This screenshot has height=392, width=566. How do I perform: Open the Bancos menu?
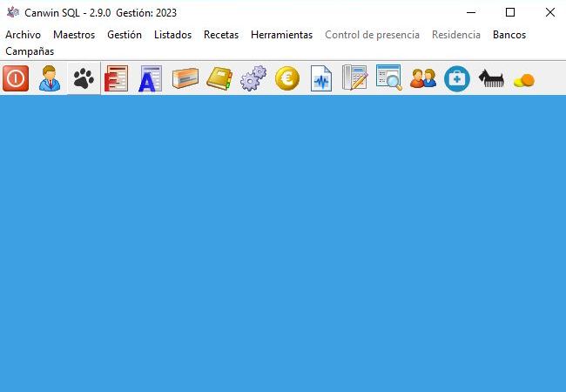(x=509, y=35)
